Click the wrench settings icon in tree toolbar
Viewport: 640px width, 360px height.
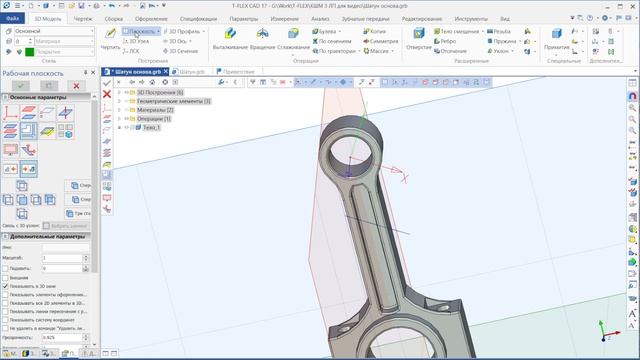(221, 82)
